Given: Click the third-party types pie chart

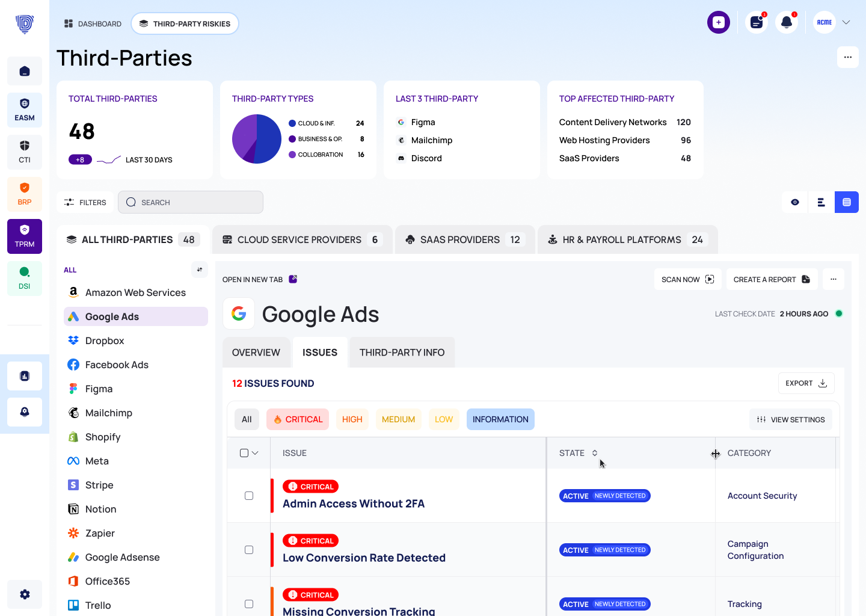Looking at the screenshot, I should pos(257,139).
